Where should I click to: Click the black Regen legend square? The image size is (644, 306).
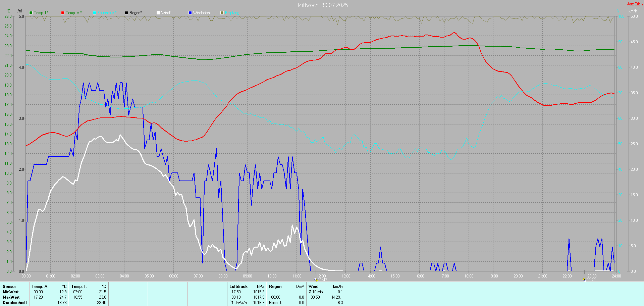tap(126, 13)
